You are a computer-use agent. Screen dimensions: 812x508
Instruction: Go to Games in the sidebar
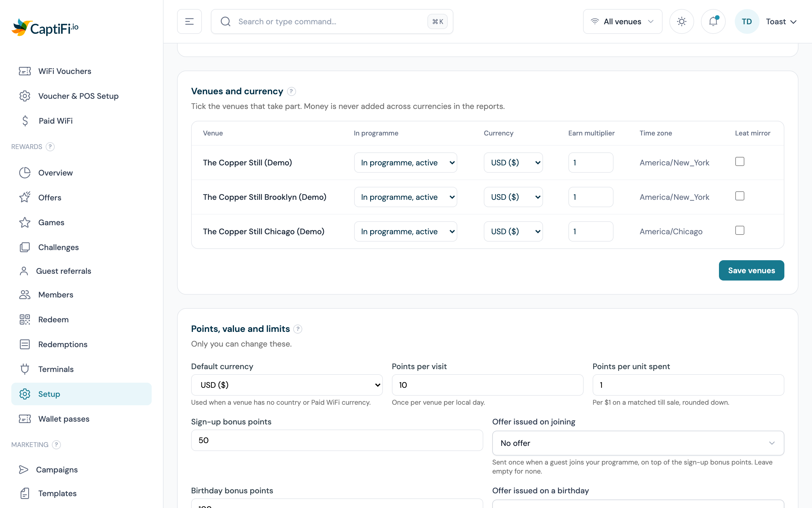click(81, 222)
